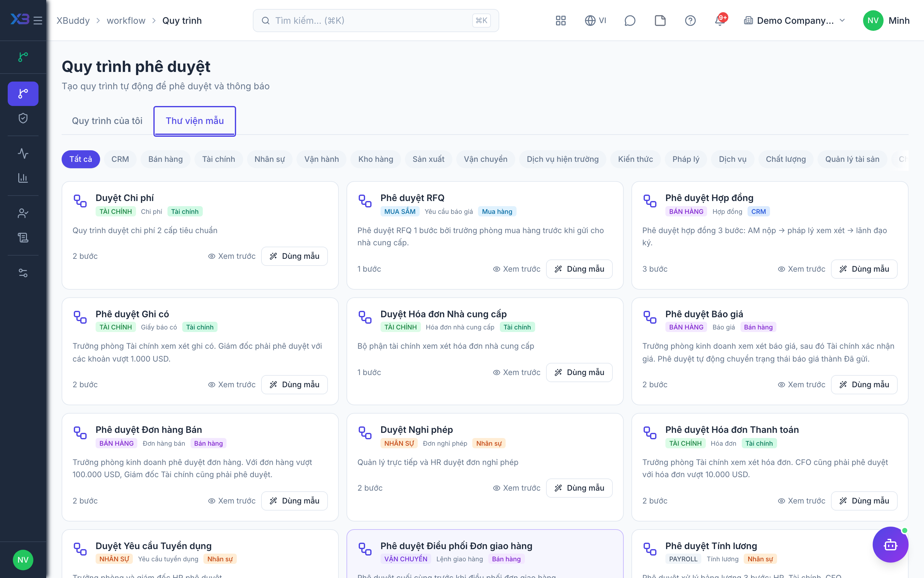Select the Tất cả filter chip
924x578 pixels.
tap(81, 159)
